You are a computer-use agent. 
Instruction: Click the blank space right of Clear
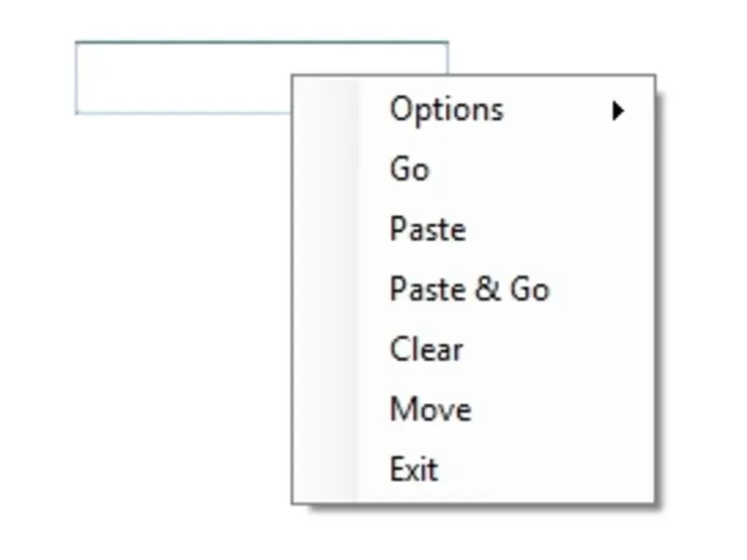click(x=560, y=350)
